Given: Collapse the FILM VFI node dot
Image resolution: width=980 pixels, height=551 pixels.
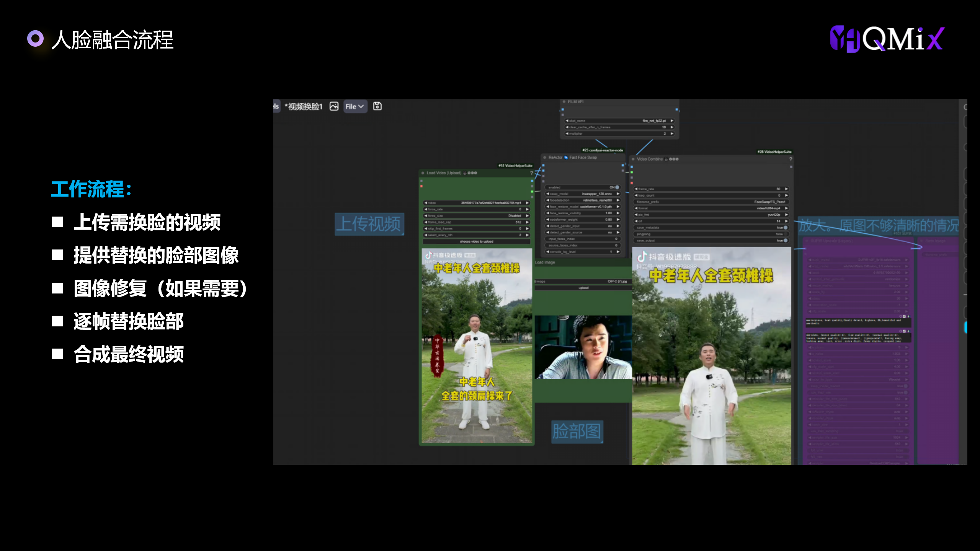Looking at the screenshot, I should [x=564, y=102].
